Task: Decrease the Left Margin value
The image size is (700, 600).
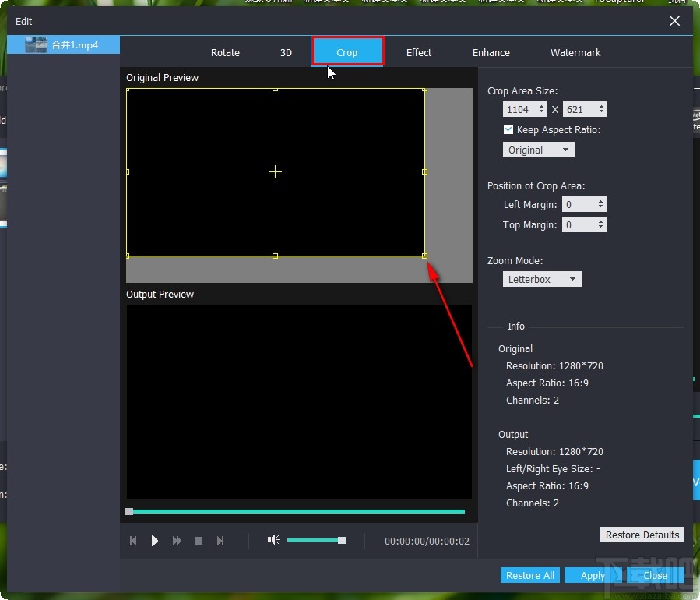Action: tap(601, 206)
